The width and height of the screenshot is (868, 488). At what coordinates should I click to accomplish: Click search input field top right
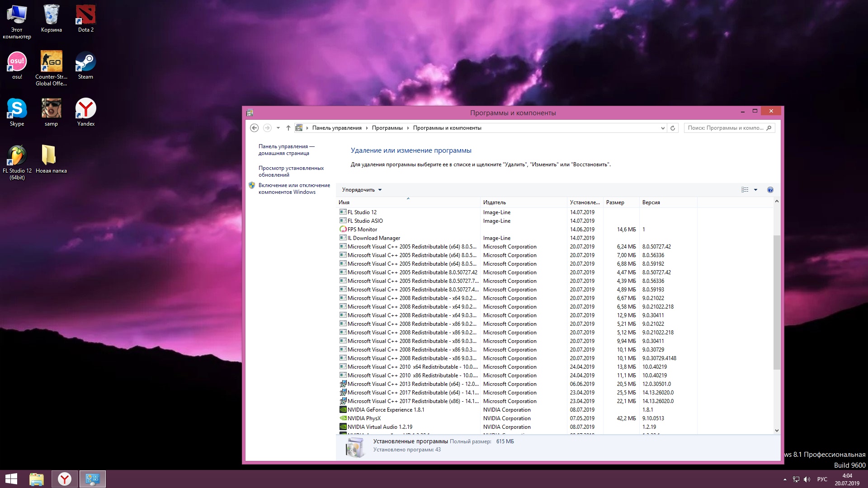click(x=728, y=127)
